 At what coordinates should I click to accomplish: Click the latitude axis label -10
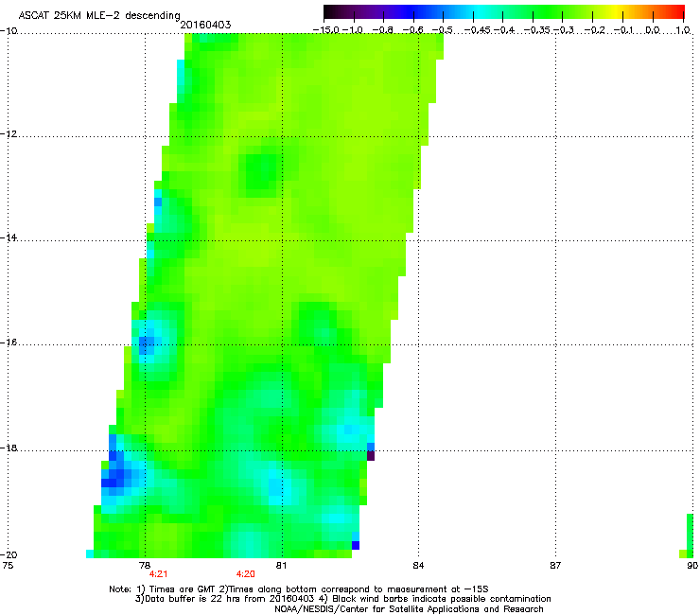(x=9, y=31)
